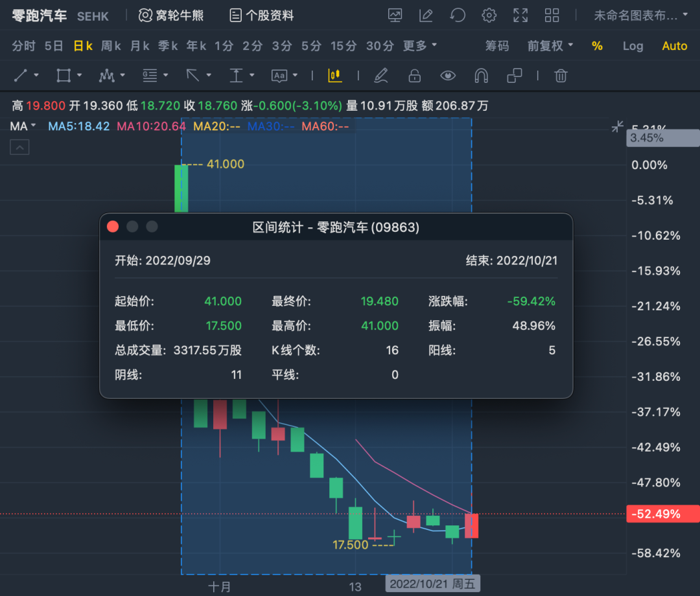The width and height of the screenshot is (700, 596).
Task: Expand arrow tool options arrow
Action: [209, 75]
